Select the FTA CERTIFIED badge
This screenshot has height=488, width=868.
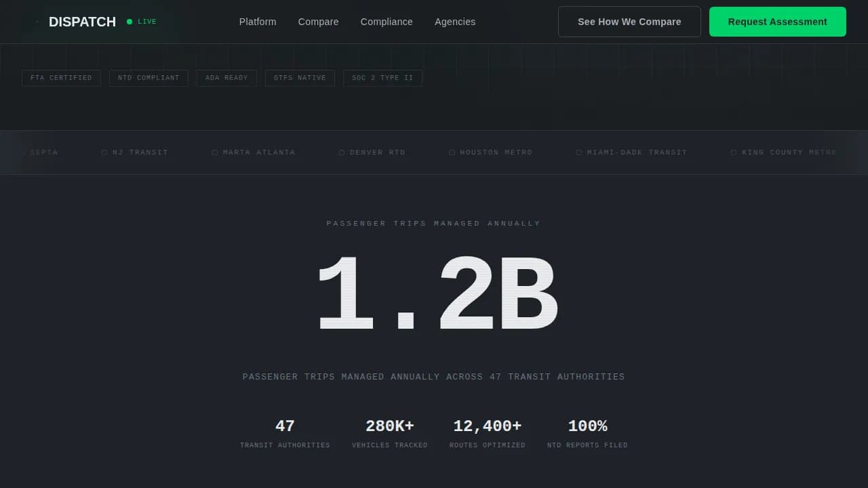click(x=61, y=78)
